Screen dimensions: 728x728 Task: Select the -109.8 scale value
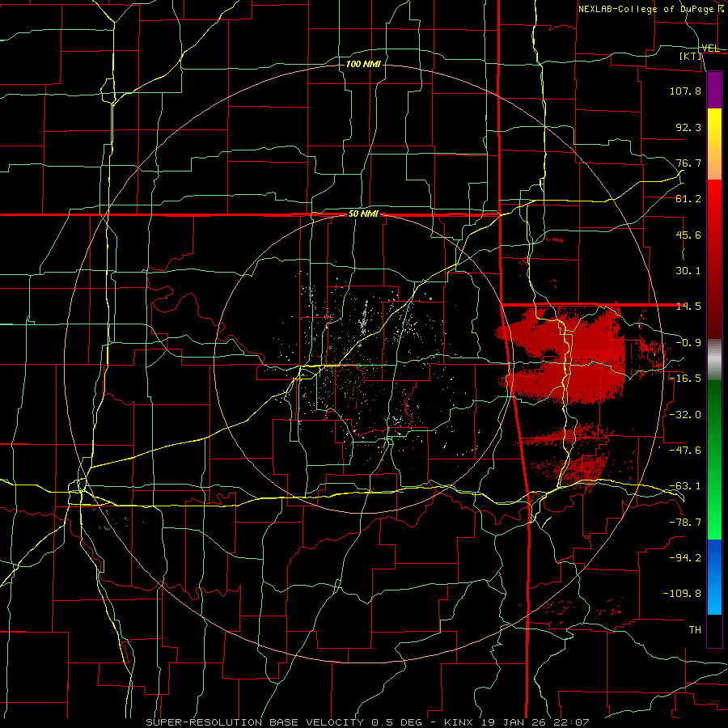point(682,594)
